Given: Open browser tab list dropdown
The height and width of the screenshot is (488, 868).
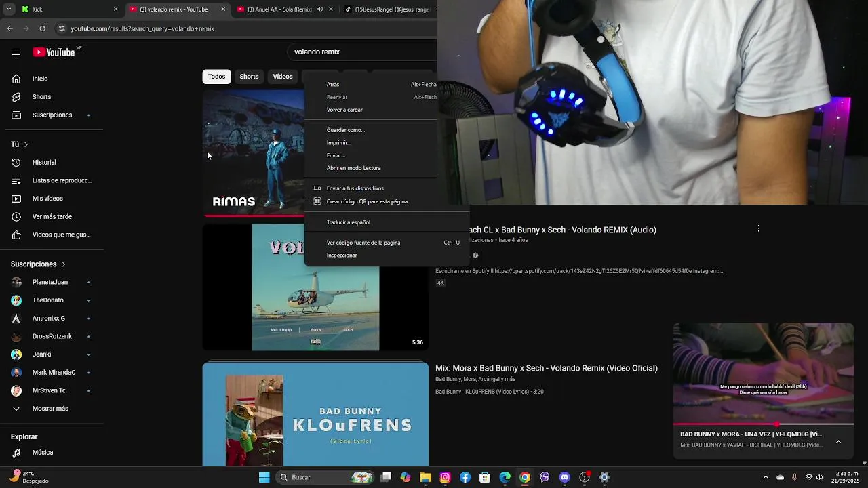Looking at the screenshot, I should pos(9,9).
